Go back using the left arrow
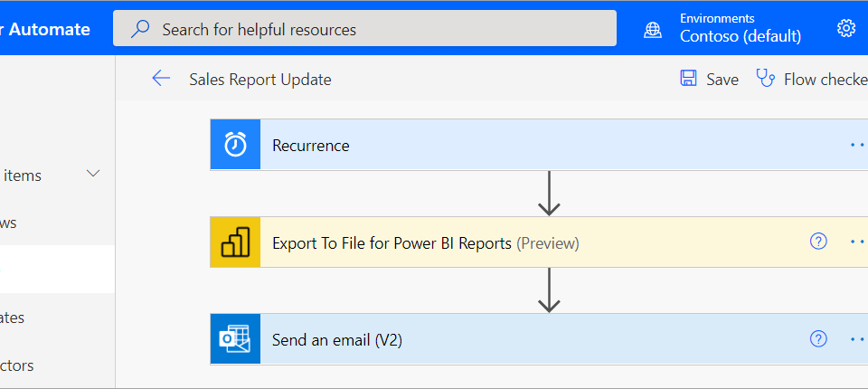This screenshot has height=389, width=868. 161,79
